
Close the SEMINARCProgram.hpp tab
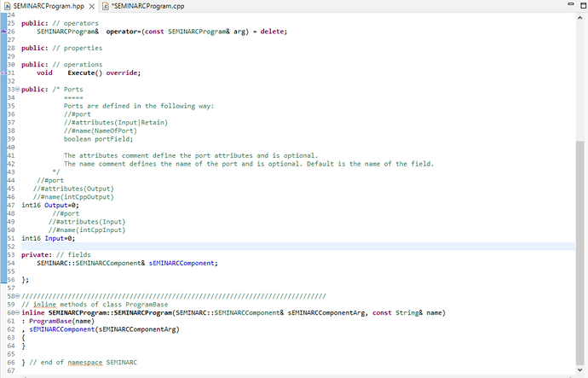(91, 6)
